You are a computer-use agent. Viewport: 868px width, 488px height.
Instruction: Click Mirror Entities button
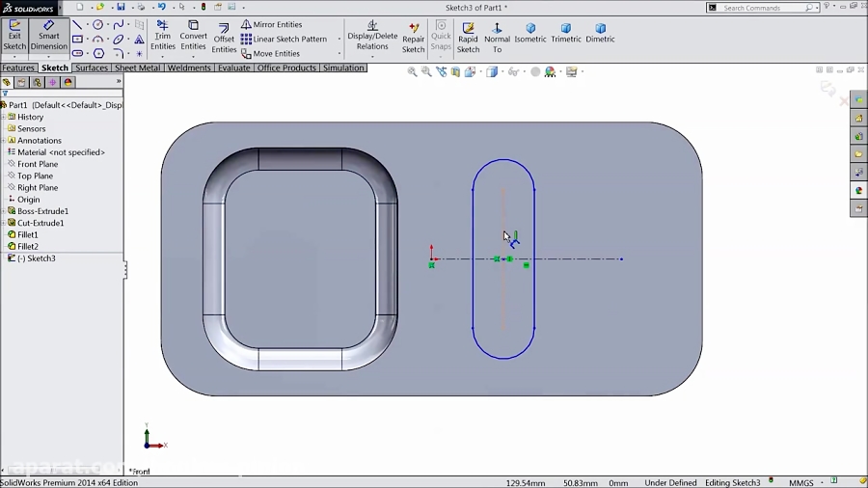click(x=272, y=24)
